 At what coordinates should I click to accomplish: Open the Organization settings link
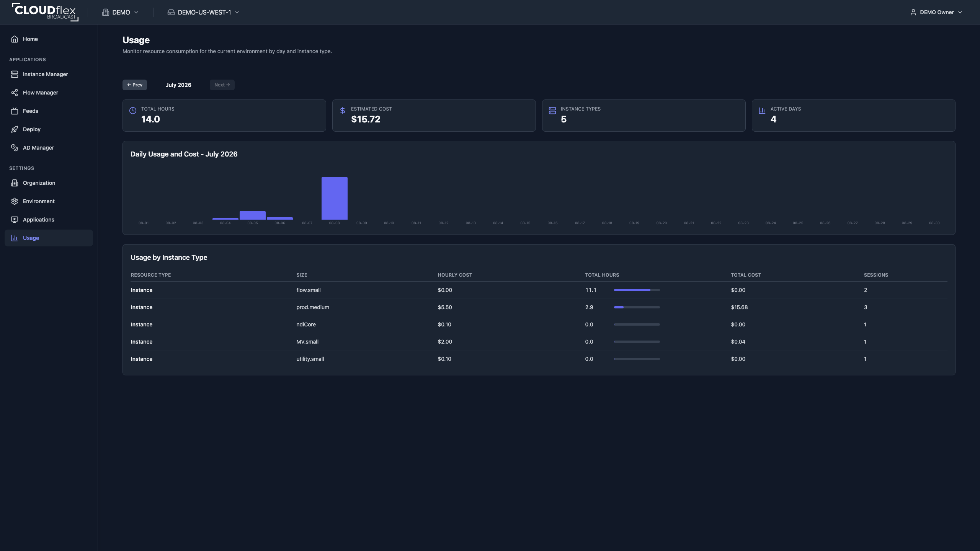pyautogui.click(x=49, y=183)
